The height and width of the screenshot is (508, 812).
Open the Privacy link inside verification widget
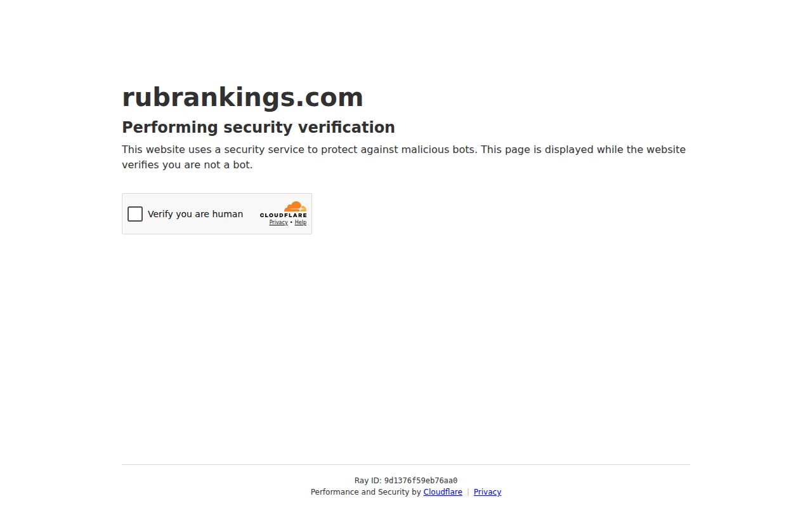click(278, 223)
